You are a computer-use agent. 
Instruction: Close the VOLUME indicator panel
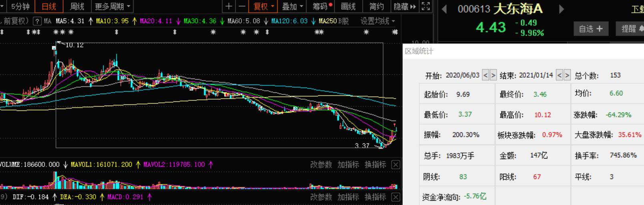tap(395, 165)
